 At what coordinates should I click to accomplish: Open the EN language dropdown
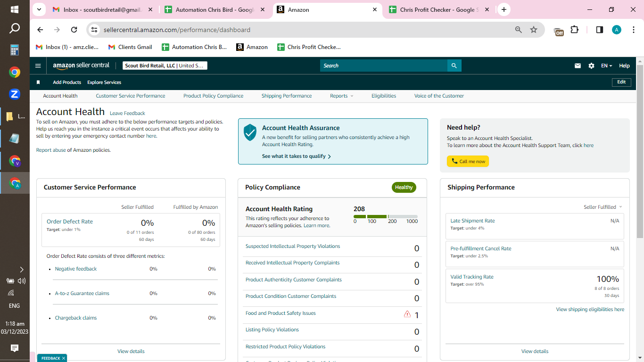point(606,66)
